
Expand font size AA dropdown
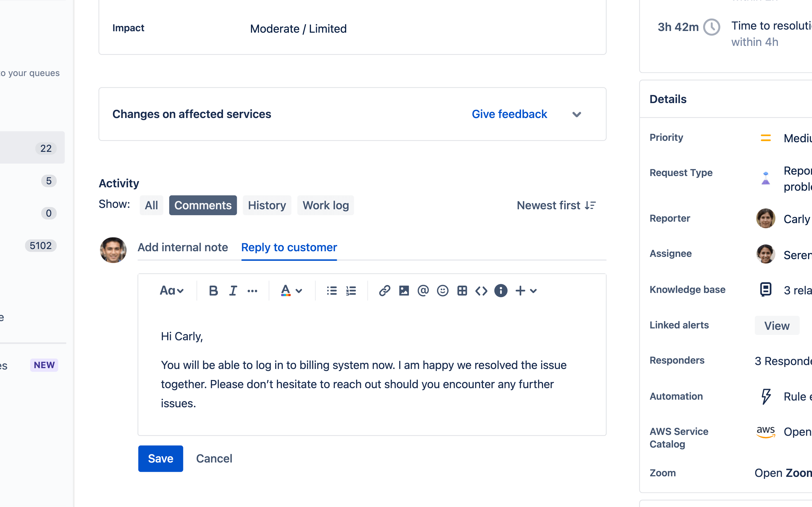pyautogui.click(x=172, y=290)
